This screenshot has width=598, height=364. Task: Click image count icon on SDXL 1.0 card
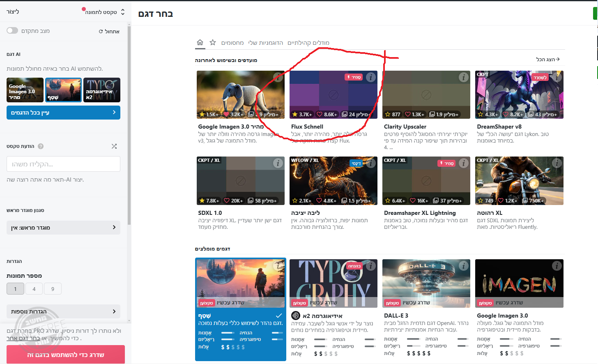tap(251, 200)
